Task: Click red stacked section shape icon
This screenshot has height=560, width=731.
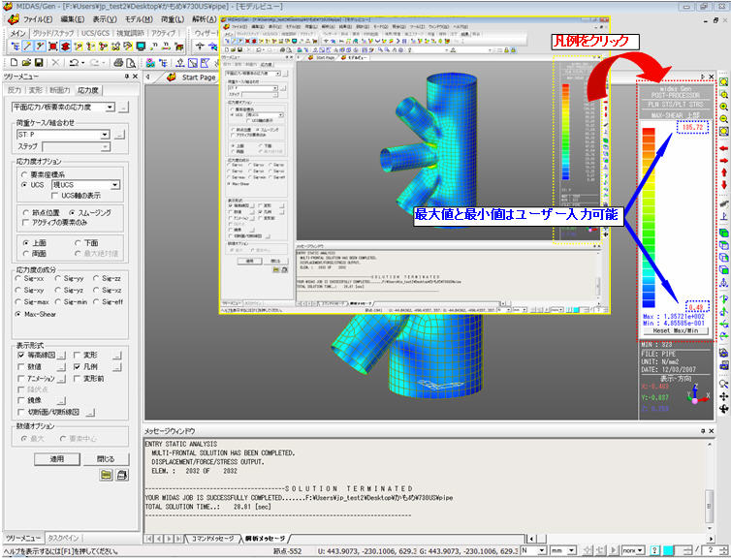Action: tap(65, 47)
